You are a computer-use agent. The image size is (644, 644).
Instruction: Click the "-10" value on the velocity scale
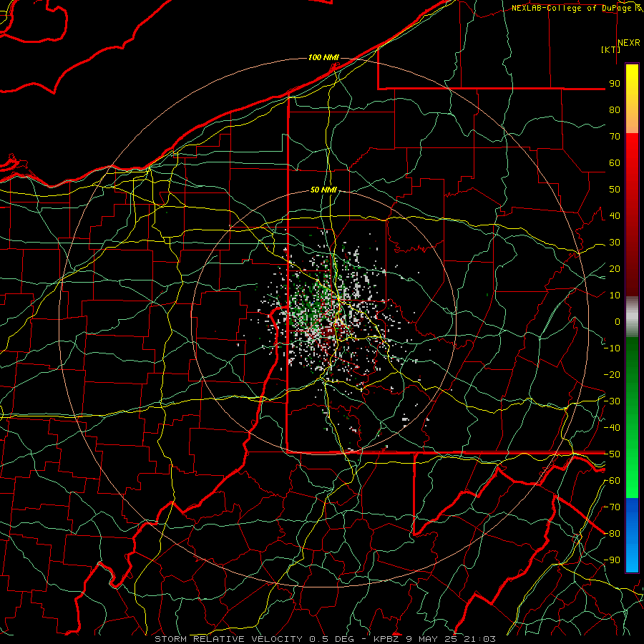click(x=612, y=348)
